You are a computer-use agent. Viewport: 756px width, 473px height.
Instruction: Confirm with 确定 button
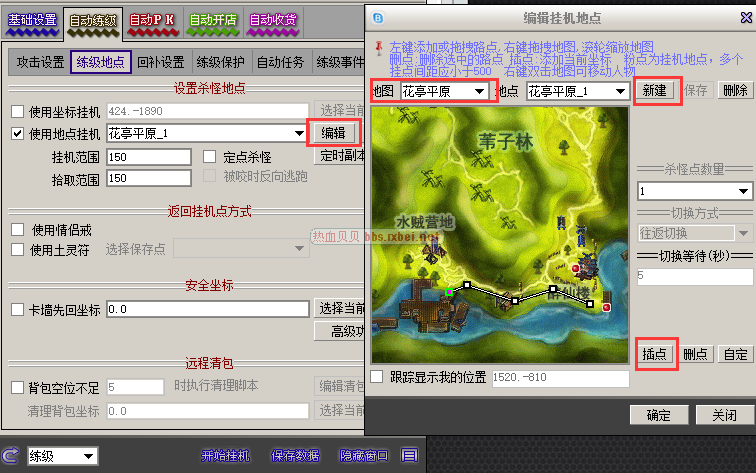click(x=659, y=415)
